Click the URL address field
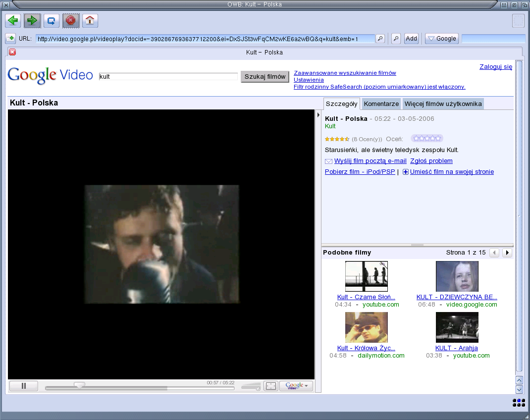 point(206,39)
